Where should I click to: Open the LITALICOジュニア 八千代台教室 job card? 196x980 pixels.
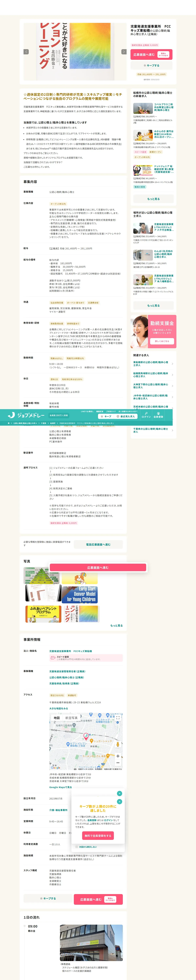[x=153, y=233]
